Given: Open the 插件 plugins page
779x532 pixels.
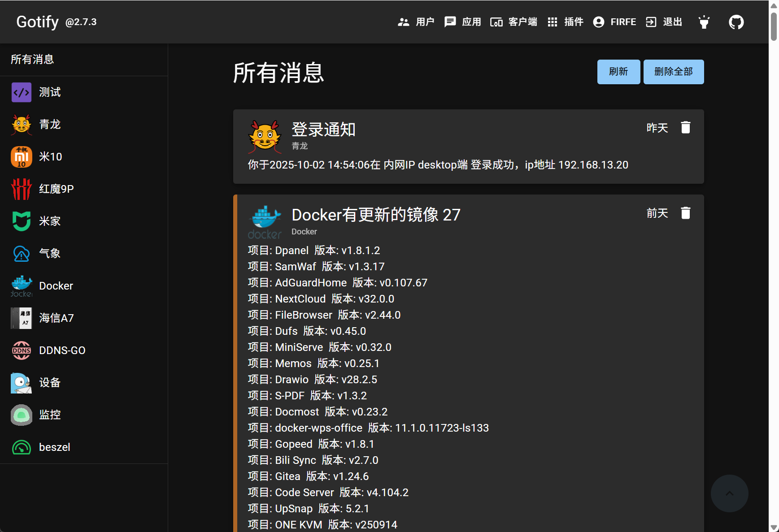Looking at the screenshot, I should [x=566, y=22].
